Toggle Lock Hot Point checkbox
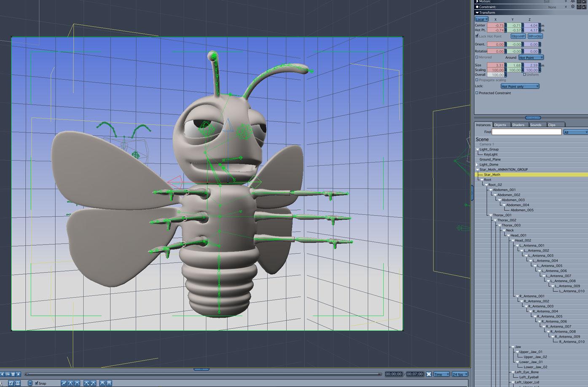Viewport: 588px width, 387px height. (477, 36)
